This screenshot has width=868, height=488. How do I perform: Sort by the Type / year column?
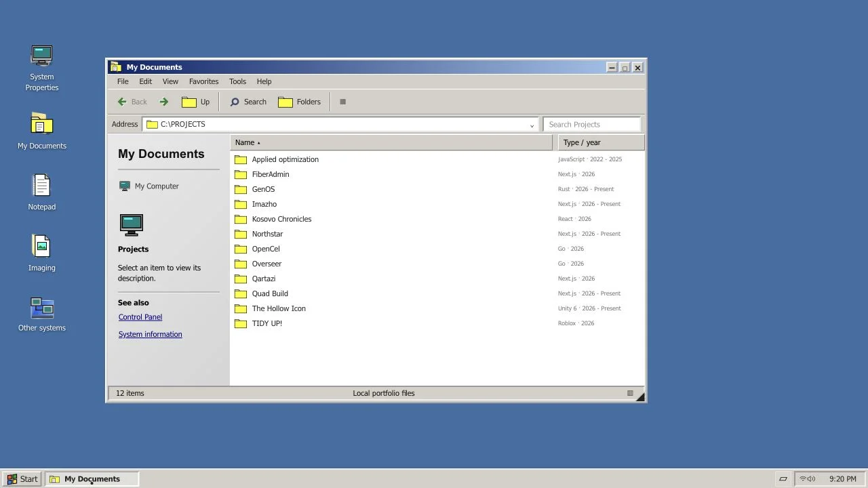pos(601,142)
